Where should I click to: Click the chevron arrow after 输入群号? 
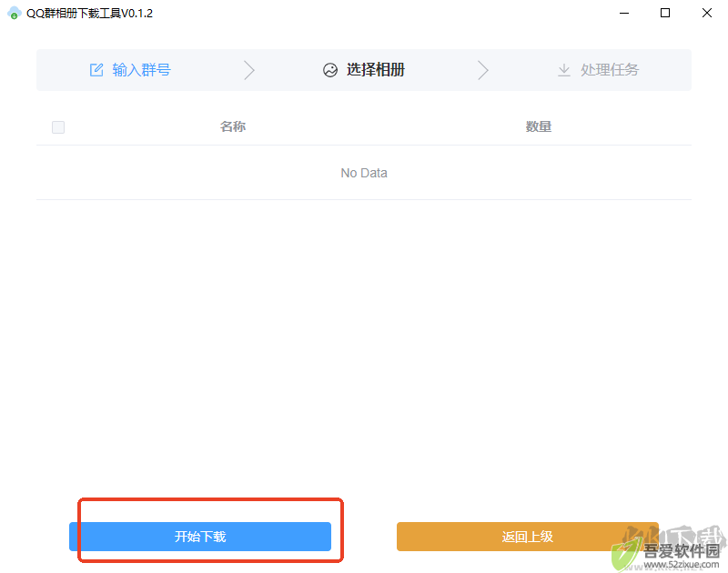click(249, 70)
